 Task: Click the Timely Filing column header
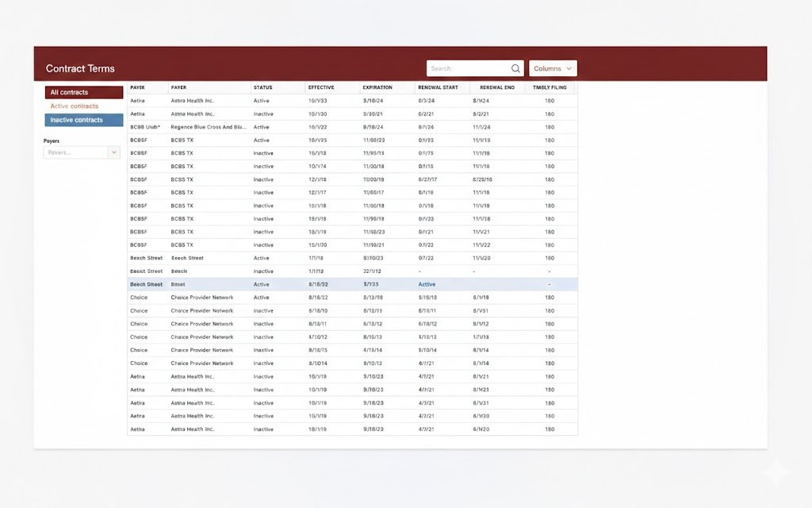pos(550,87)
